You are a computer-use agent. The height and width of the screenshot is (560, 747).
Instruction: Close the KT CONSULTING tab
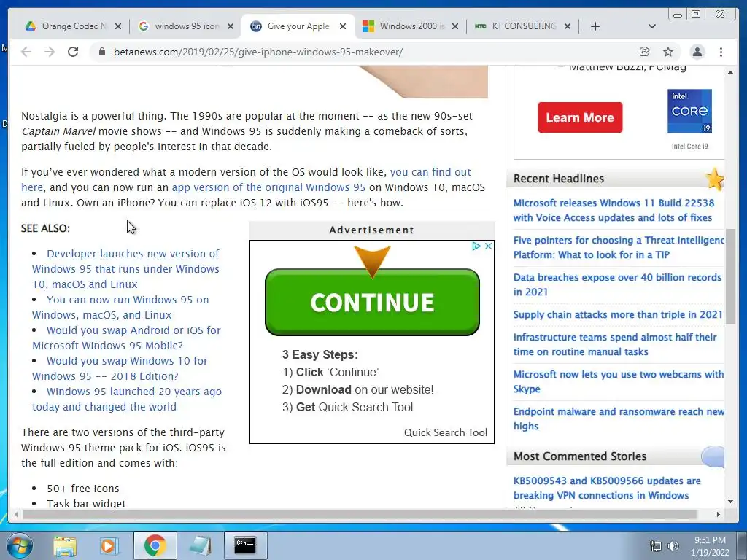coord(568,26)
